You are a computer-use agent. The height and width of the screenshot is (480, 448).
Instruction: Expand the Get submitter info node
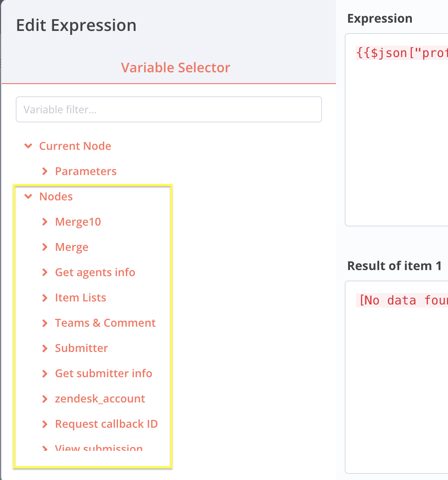104,373
